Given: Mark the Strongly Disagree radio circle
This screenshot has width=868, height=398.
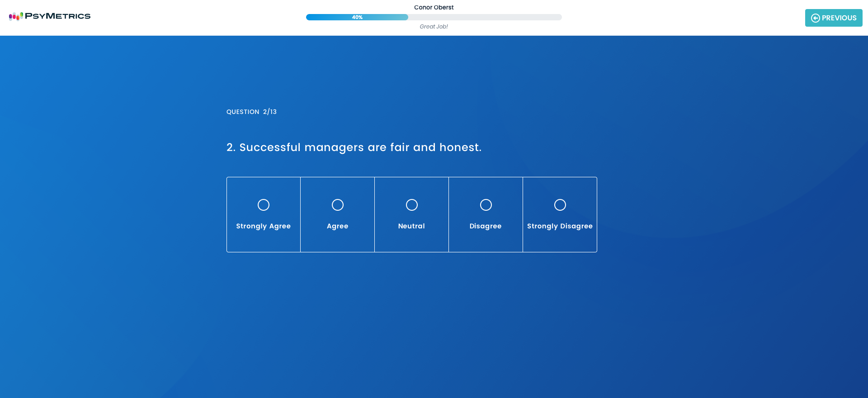Looking at the screenshot, I should (x=560, y=205).
